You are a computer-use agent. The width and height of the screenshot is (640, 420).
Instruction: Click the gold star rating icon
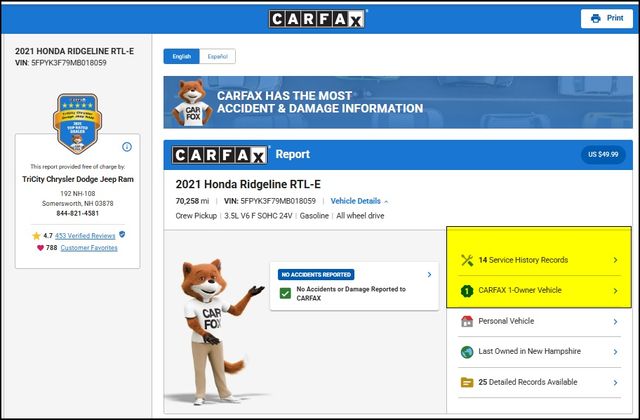tap(36, 236)
